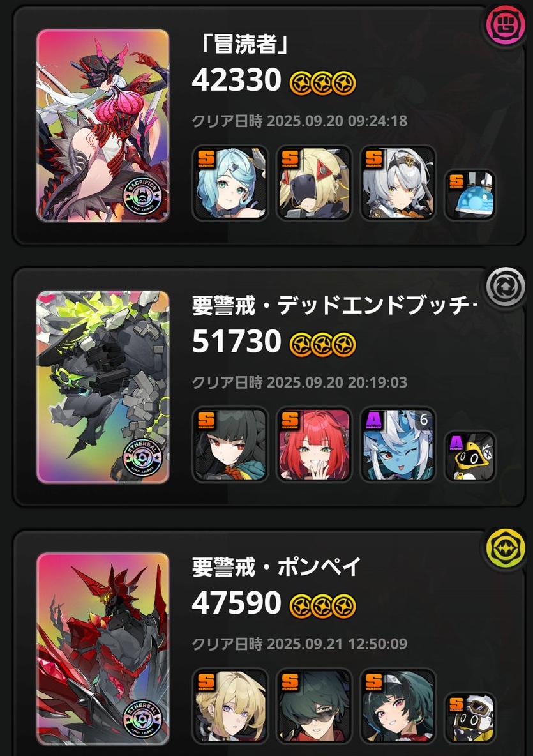Select the black-haired red-eyed agent portrait

[230, 444]
